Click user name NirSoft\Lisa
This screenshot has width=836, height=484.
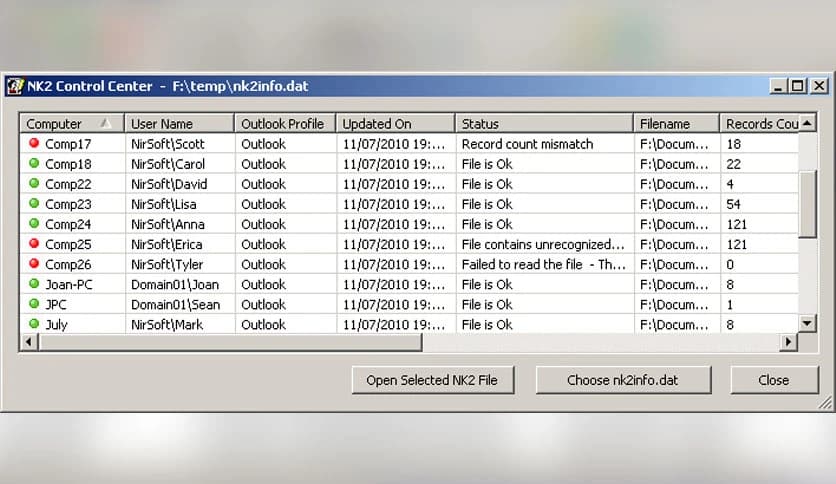tap(164, 204)
